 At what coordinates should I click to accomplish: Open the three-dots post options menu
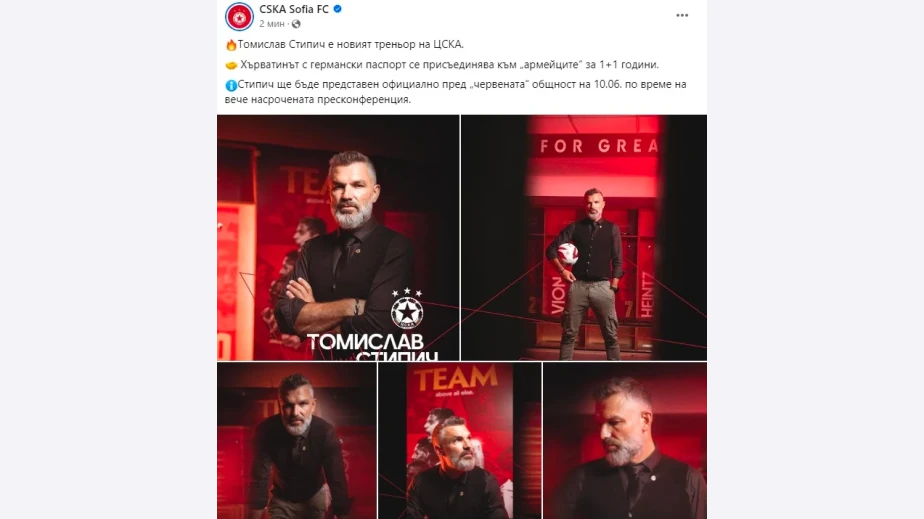(x=682, y=15)
